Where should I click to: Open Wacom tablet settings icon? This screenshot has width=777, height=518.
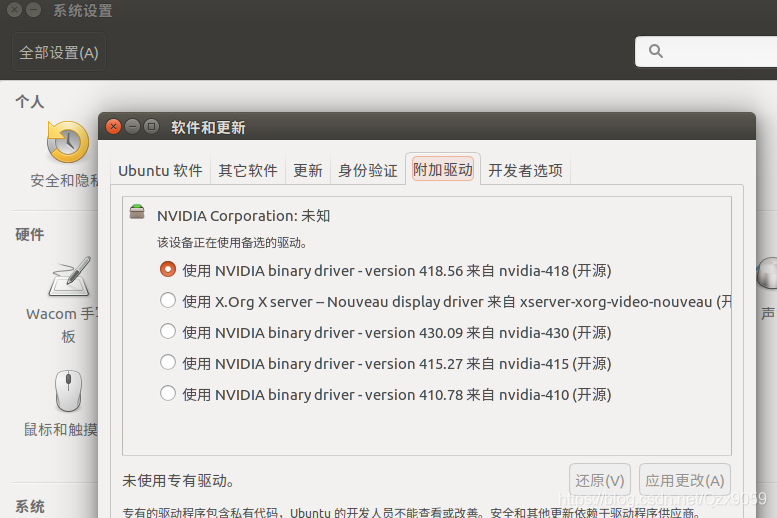click(x=69, y=277)
